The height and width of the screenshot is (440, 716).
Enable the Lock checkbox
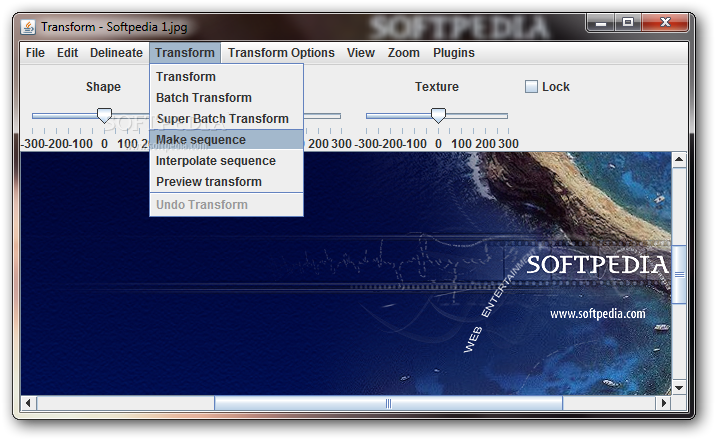531,87
